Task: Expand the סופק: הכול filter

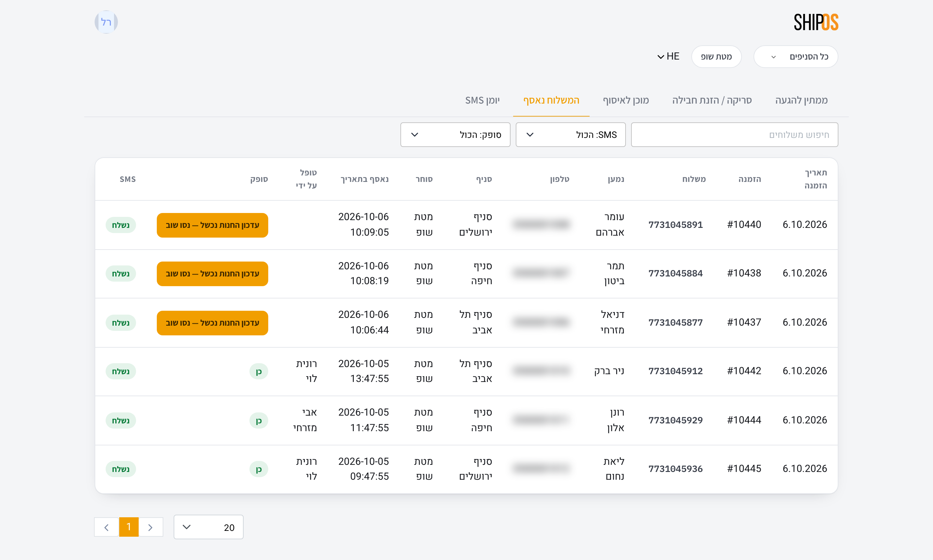Action: coord(455,135)
